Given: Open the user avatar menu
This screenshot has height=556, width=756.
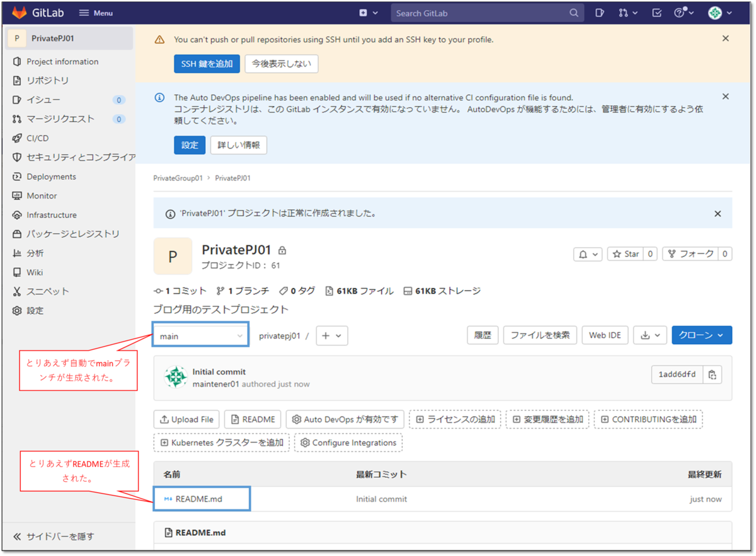Looking at the screenshot, I should 720,13.
